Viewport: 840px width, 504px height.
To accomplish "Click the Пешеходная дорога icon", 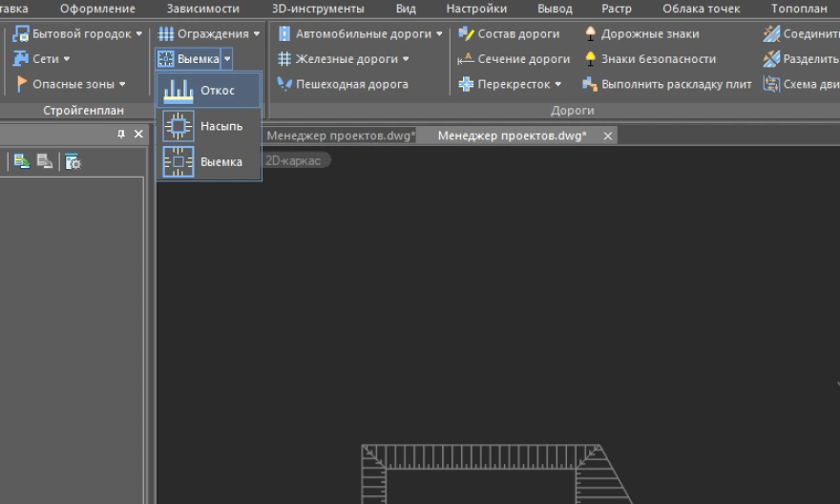I will click(x=283, y=84).
